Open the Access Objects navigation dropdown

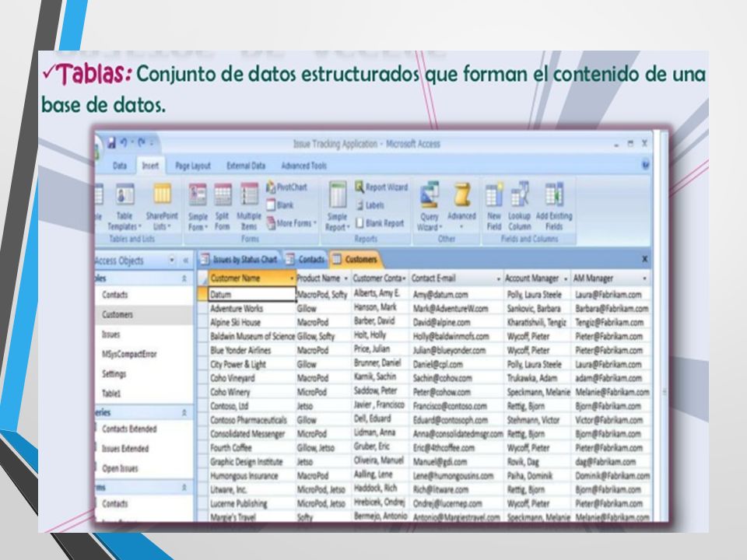(x=171, y=260)
